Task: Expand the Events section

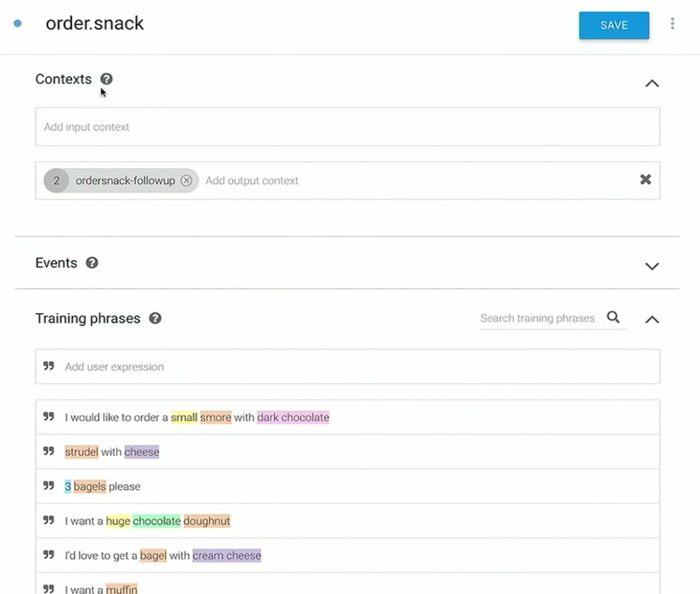Action: 652,266
